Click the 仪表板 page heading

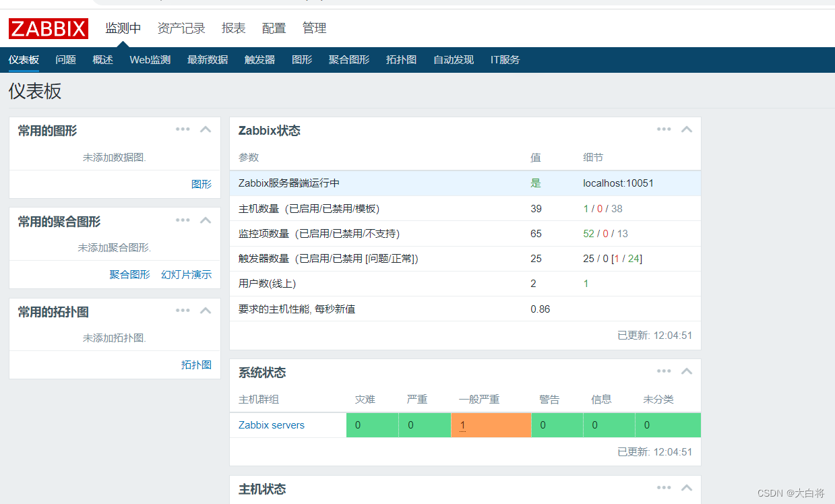click(35, 91)
